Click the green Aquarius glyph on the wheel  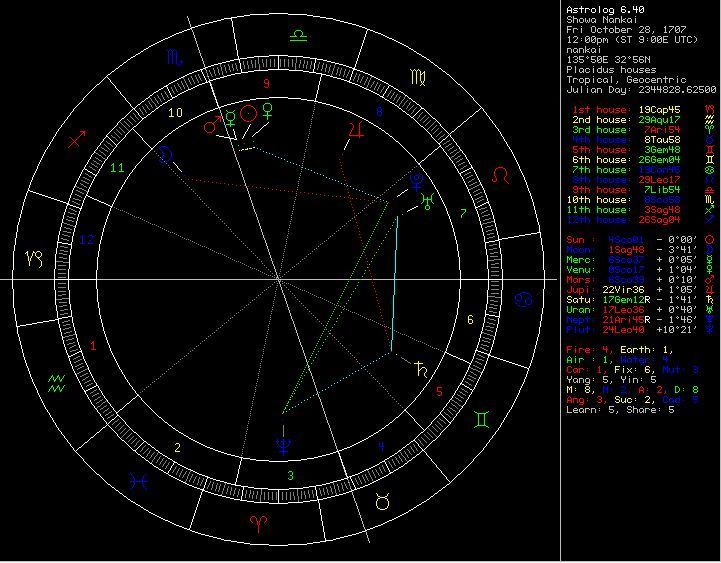tap(57, 383)
